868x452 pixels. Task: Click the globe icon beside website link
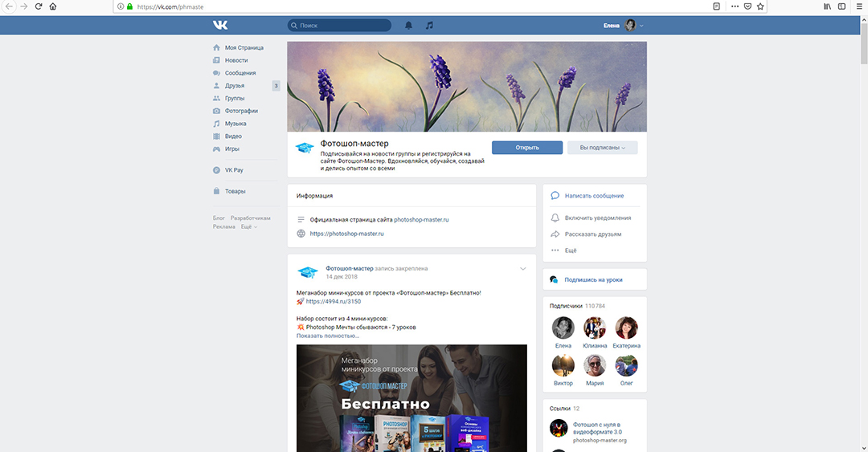click(301, 234)
